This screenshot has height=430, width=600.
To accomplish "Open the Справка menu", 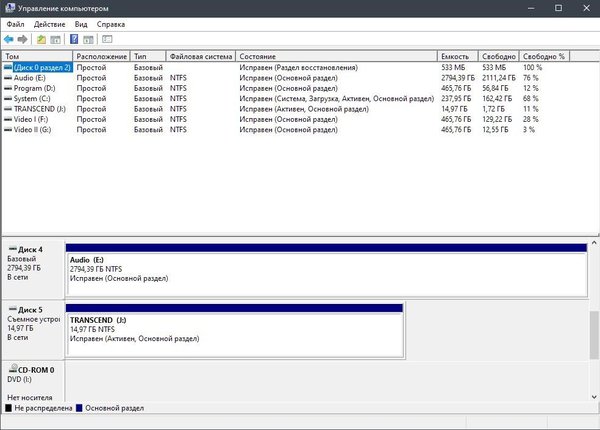I will click(x=111, y=23).
